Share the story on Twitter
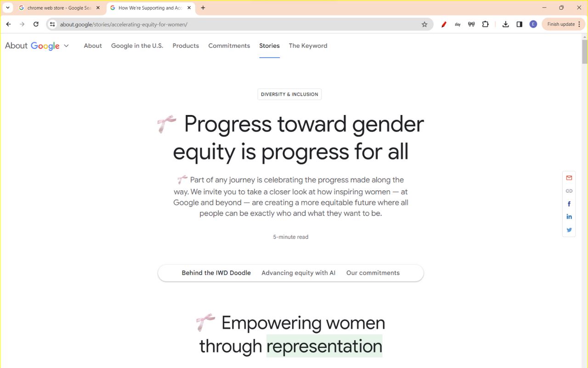 (569, 230)
